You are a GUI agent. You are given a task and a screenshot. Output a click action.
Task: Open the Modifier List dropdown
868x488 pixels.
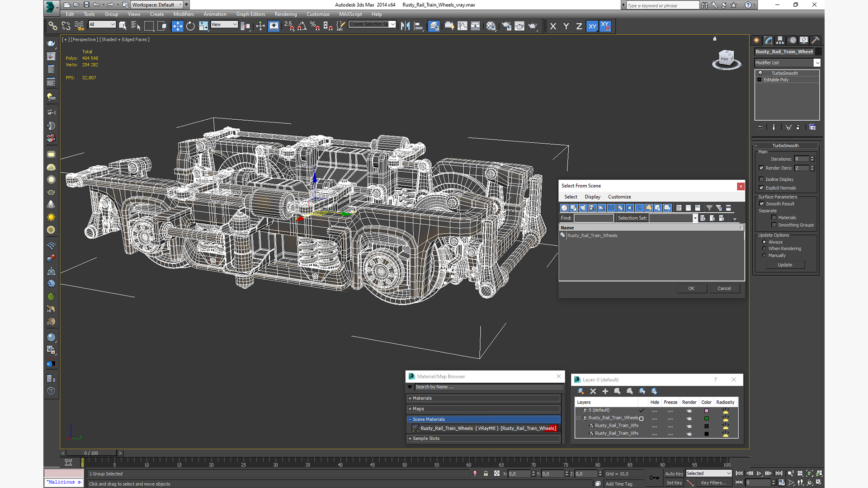[x=787, y=63]
